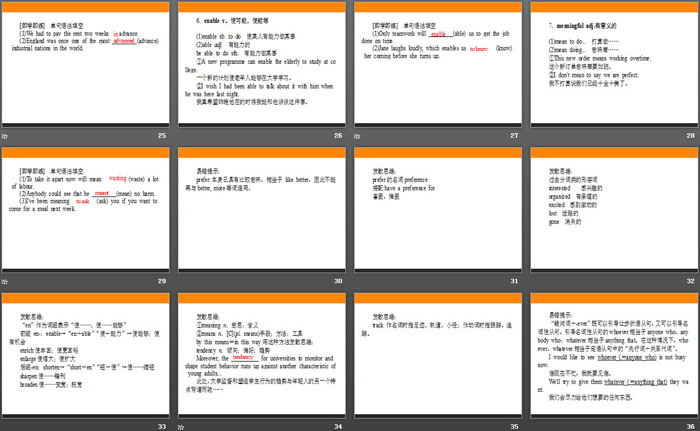This screenshot has width=700, height=431.
Task: Click slide number label 36
Action: tap(691, 427)
